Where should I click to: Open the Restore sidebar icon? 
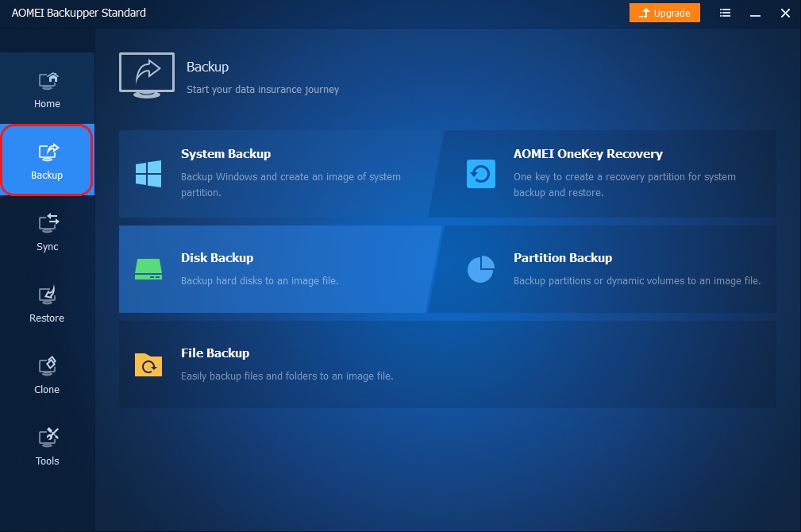(47, 295)
